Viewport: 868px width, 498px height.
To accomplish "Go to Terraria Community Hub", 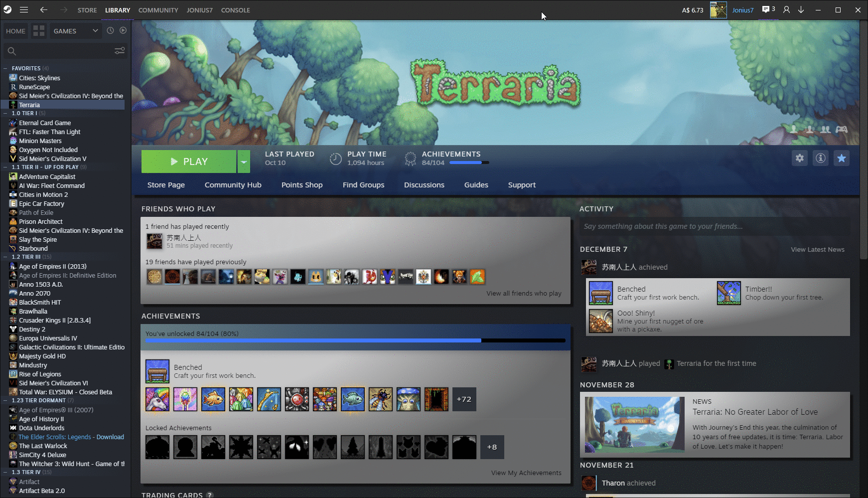I will pos(233,185).
